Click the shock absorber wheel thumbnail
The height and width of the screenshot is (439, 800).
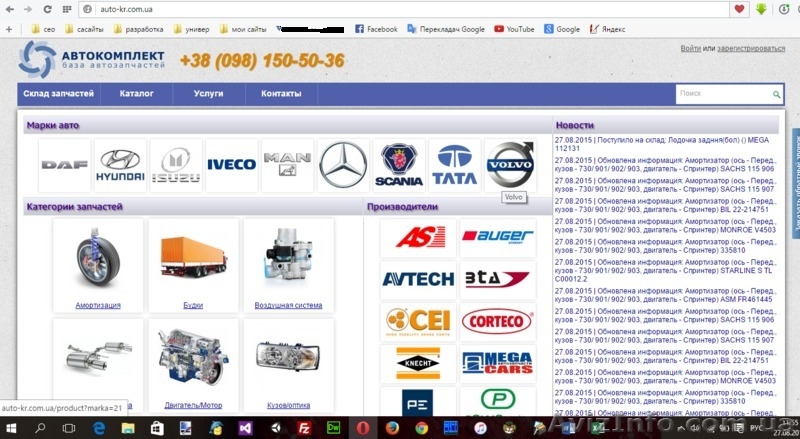coord(98,259)
